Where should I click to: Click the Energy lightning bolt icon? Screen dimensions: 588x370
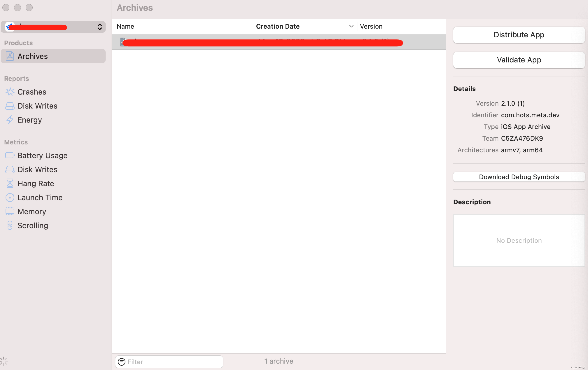pyautogui.click(x=10, y=120)
